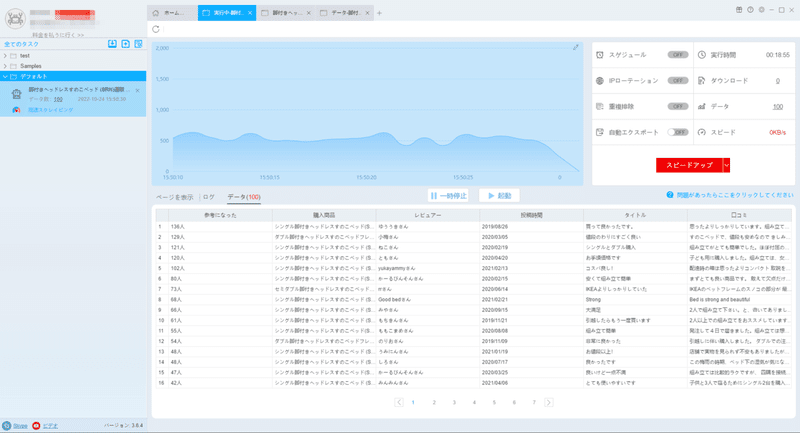Switch to the ホーム tab

172,13
